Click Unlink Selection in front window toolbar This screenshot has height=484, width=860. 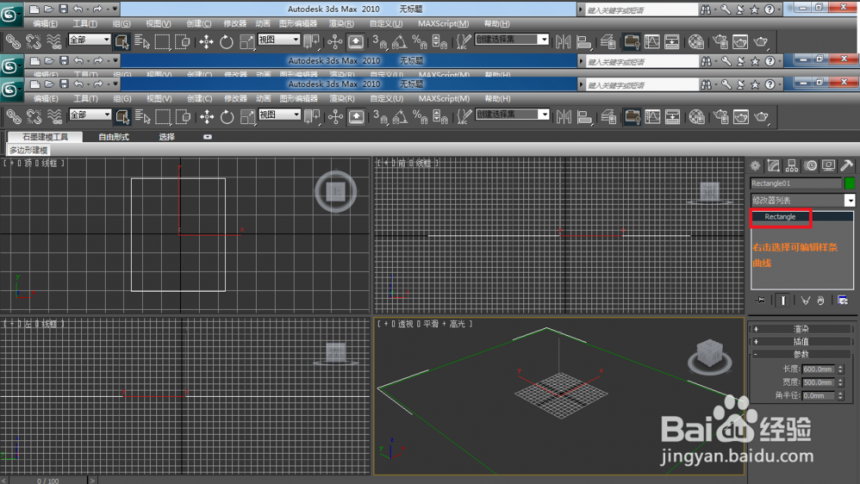point(33,117)
